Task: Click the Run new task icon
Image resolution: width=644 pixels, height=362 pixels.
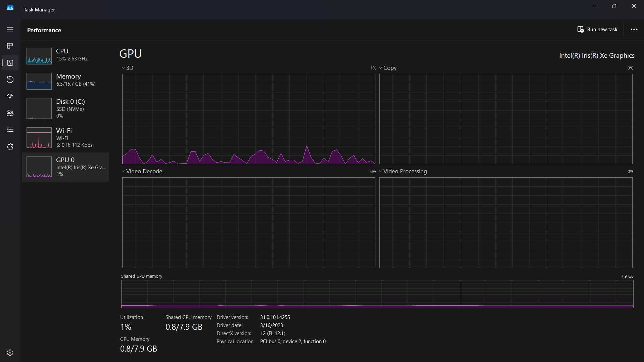Action: (581, 30)
